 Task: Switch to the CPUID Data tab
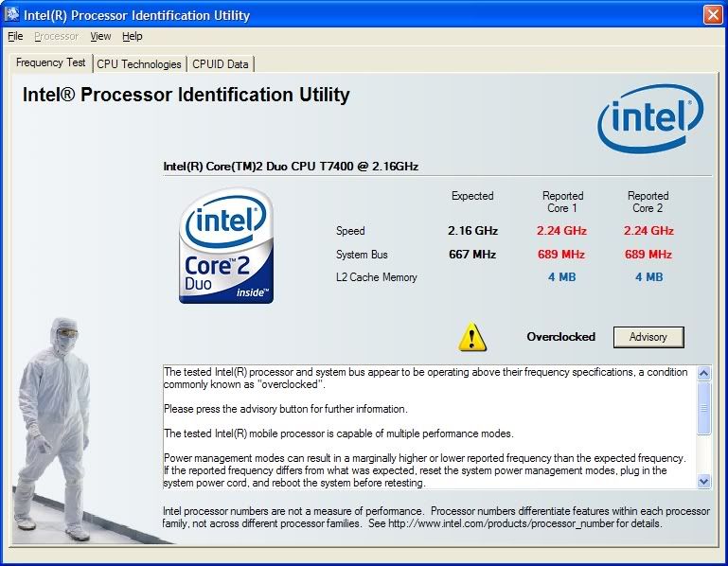click(220, 64)
